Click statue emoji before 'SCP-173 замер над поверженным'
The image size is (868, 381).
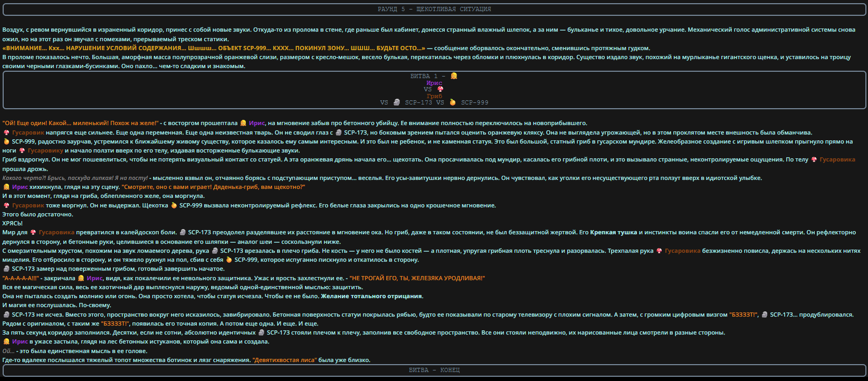[x=6, y=269]
